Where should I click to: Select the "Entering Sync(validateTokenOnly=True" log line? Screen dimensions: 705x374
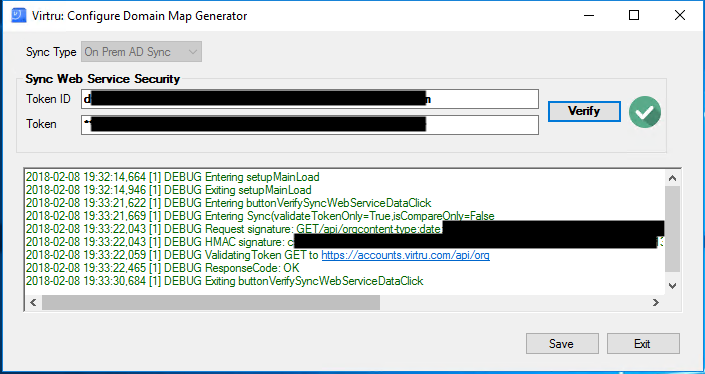pyautogui.click(x=260, y=216)
